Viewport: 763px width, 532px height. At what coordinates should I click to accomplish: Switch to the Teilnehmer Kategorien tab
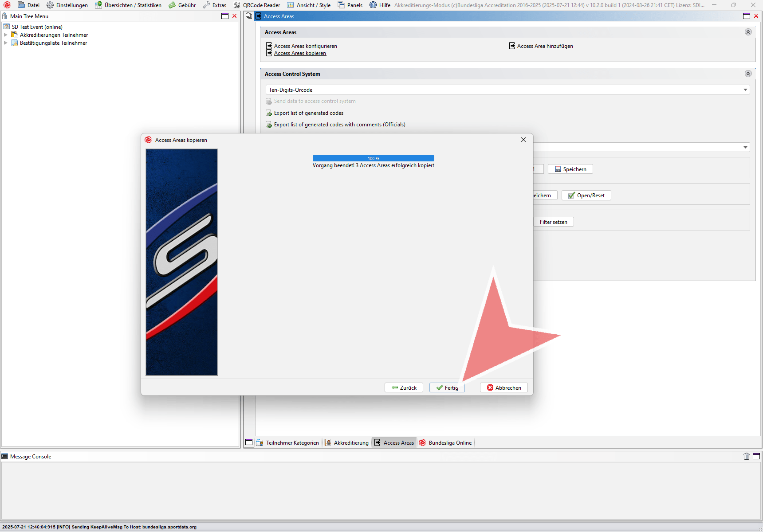tap(288, 442)
